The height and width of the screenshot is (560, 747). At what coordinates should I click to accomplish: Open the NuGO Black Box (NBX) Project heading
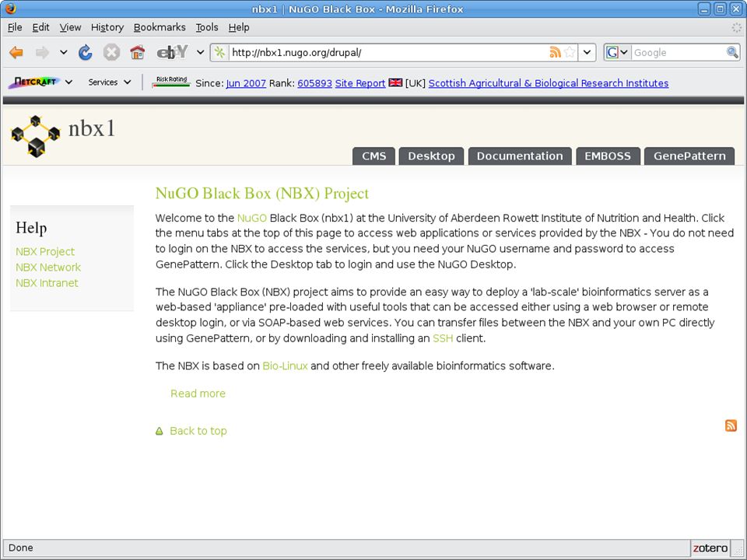(x=262, y=194)
